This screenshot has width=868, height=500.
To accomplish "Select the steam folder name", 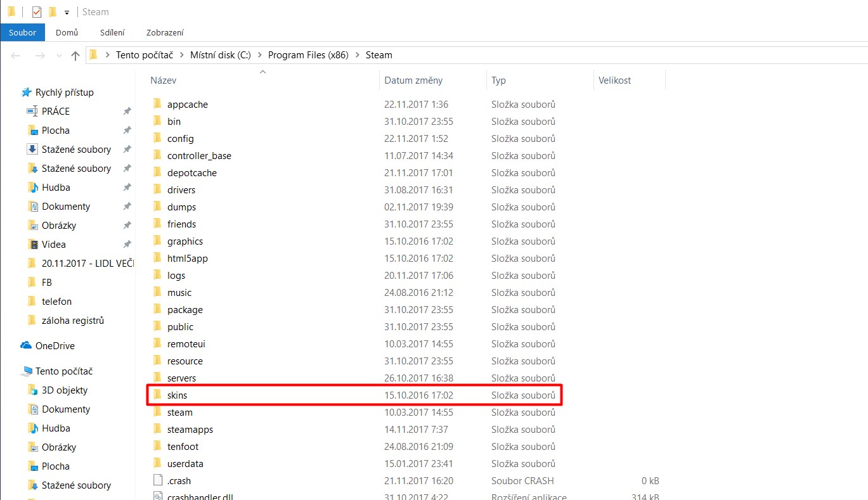I will tap(180, 413).
